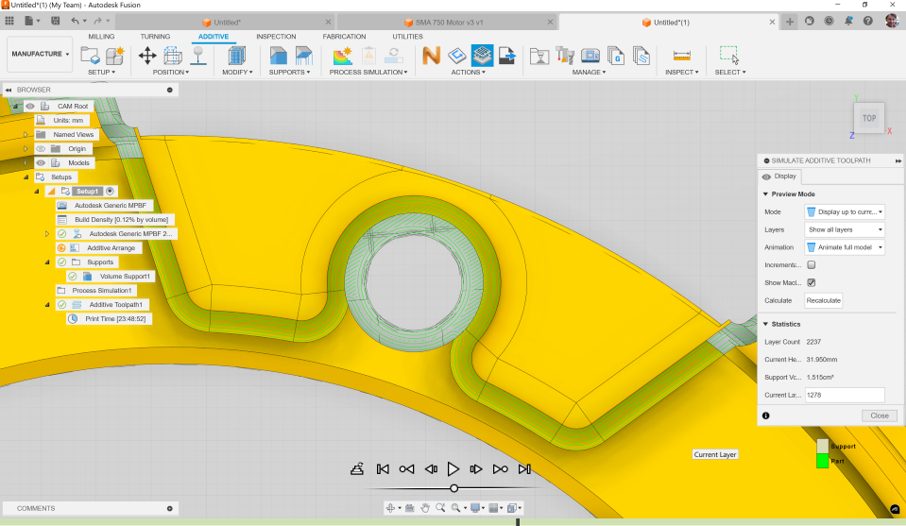Open the Inspection ribbon tab

275,37
